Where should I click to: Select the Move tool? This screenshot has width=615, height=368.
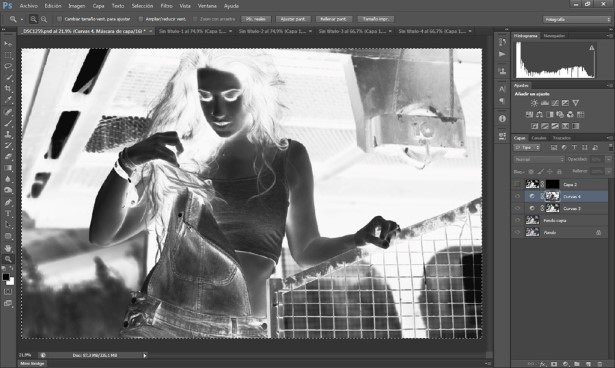coord(8,44)
